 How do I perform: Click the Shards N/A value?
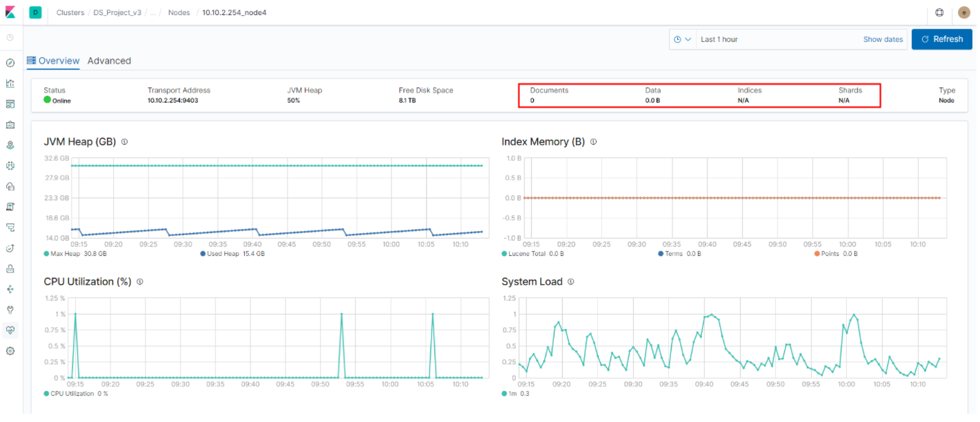[x=844, y=101]
